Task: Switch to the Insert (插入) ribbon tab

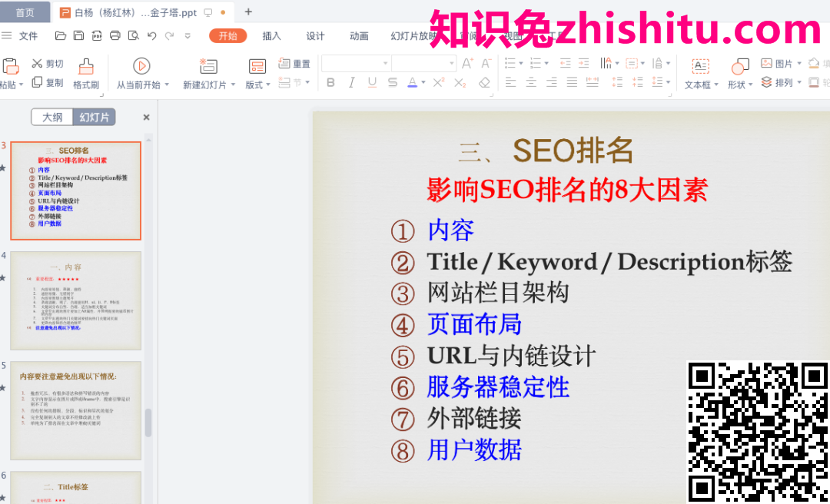Action: coord(271,36)
